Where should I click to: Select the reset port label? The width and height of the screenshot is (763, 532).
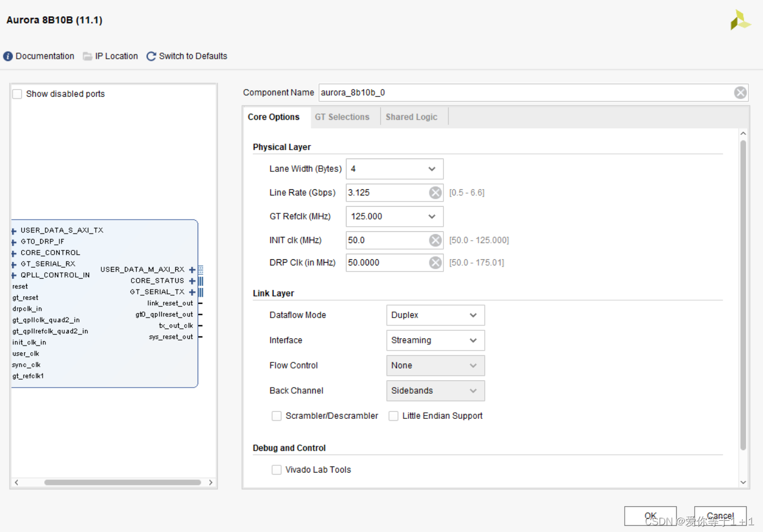[x=20, y=287]
